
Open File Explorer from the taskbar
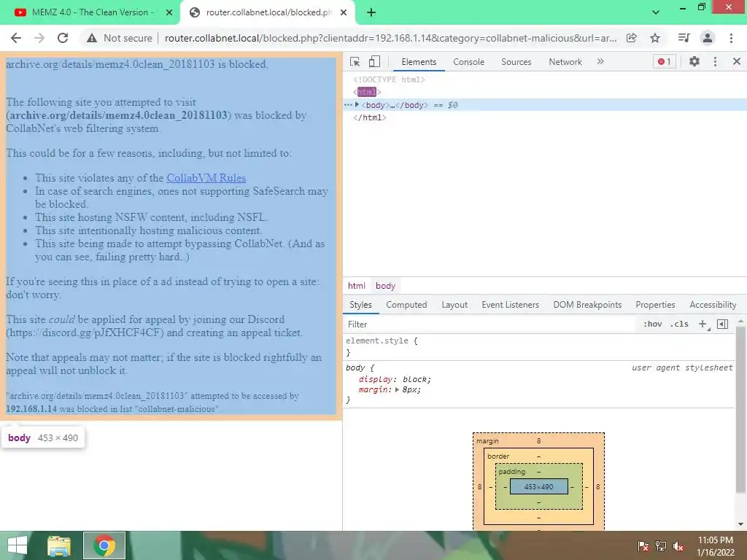[58, 545]
